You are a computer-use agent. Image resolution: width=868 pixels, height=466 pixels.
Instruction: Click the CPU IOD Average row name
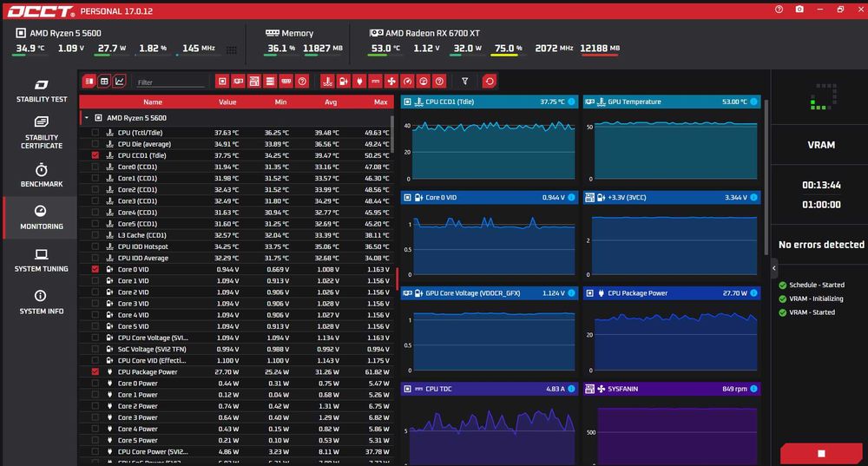[x=143, y=258]
